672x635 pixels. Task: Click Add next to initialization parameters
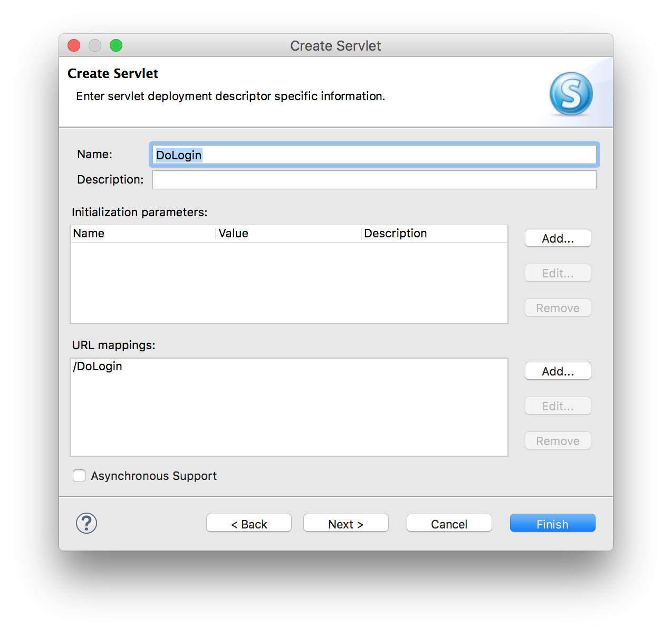click(x=558, y=238)
